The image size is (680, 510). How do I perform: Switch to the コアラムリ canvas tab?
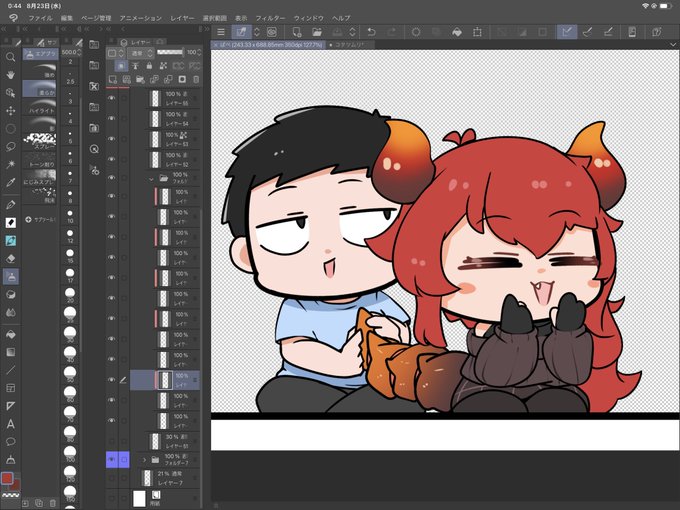click(350, 45)
